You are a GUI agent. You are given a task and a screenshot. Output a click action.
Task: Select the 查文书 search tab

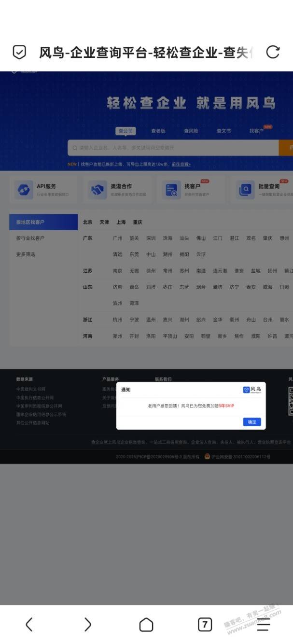pyautogui.click(x=223, y=131)
